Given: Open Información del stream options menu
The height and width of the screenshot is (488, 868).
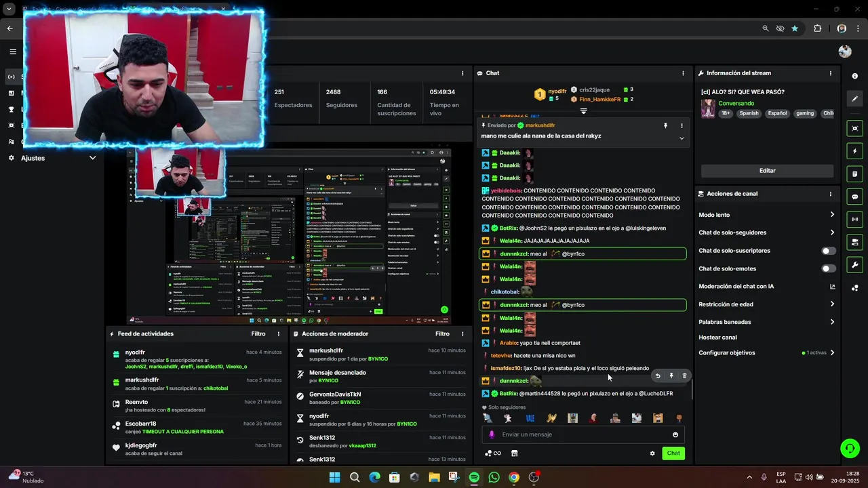Looking at the screenshot, I should coord(831,73).
